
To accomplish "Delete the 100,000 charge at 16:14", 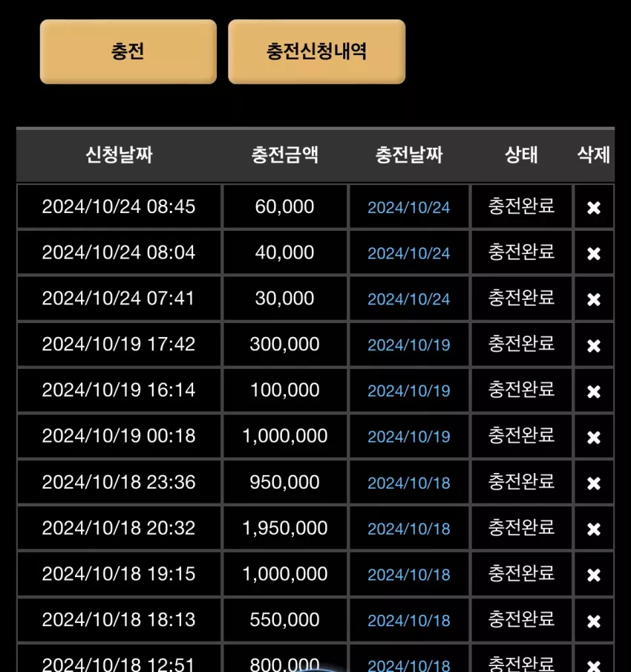I will [594, 391].
